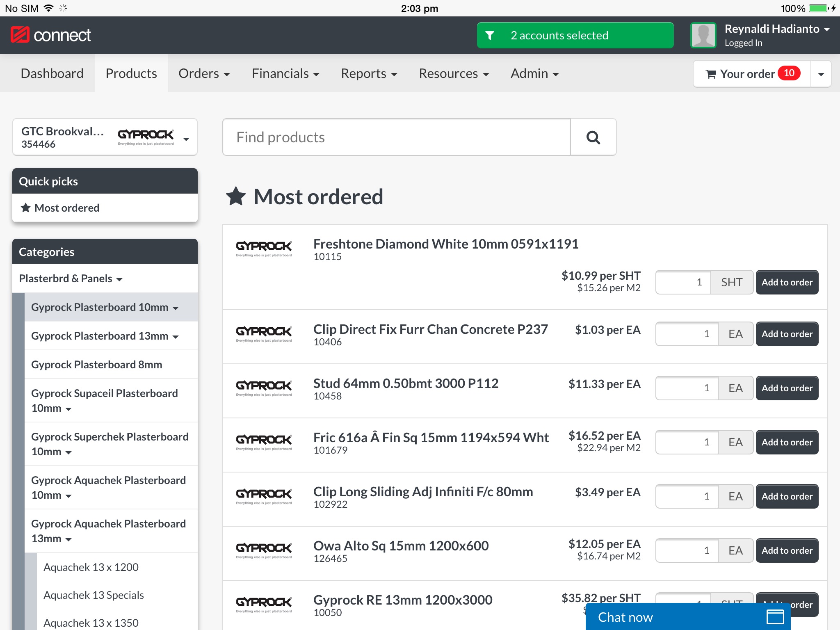Viewport: 840px width, 630px height.
Task: Click Gyprock logo beside Owa Alto Sq
Action: tap(264, 550)
